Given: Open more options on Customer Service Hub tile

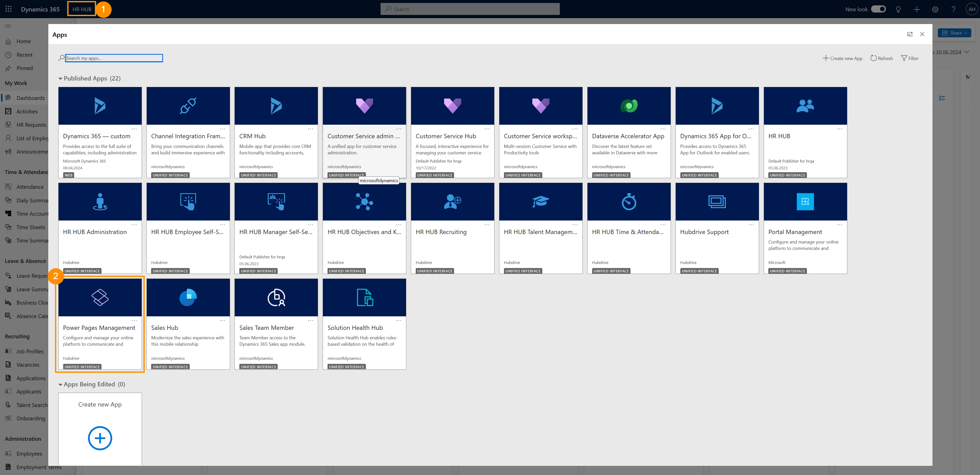Looking at the screenshot, I should 487,129.
